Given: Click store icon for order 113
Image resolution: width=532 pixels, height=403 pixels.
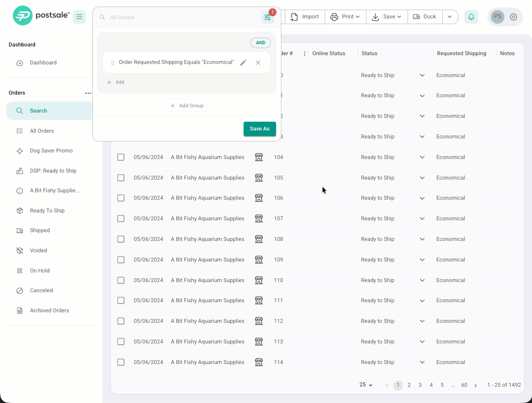Looking at the screenshot, I should coord(259,342).
